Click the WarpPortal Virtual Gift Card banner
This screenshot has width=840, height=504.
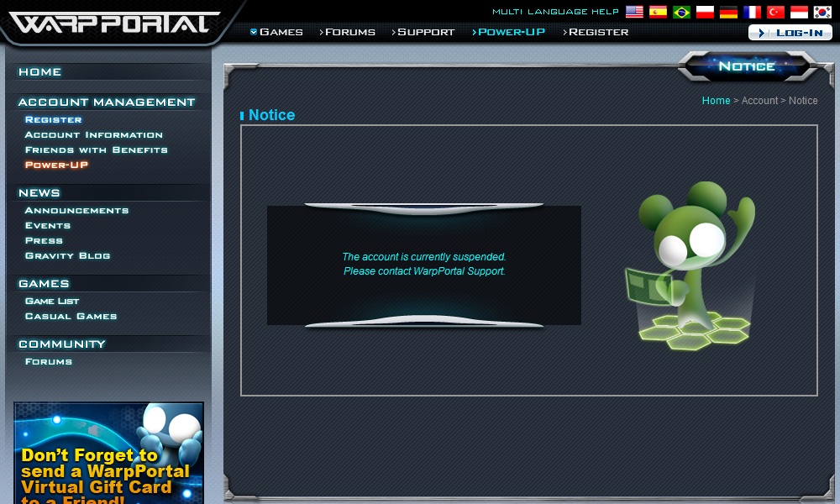[108, 453]
